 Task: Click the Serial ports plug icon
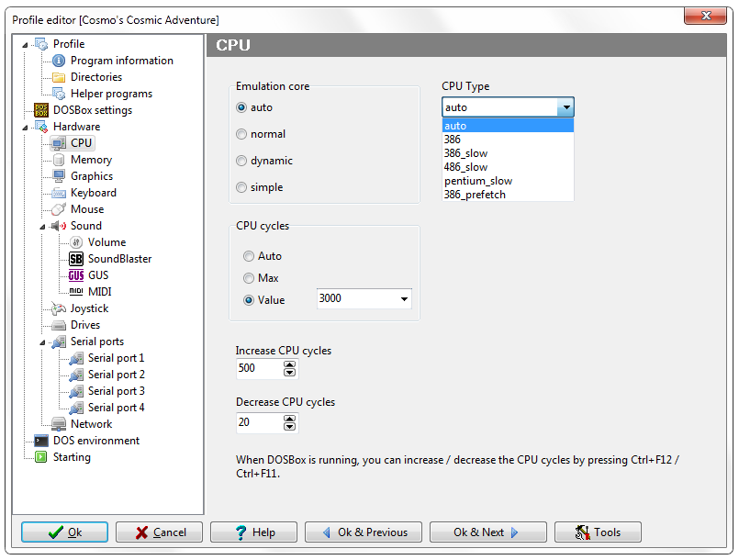click(59, 342)
